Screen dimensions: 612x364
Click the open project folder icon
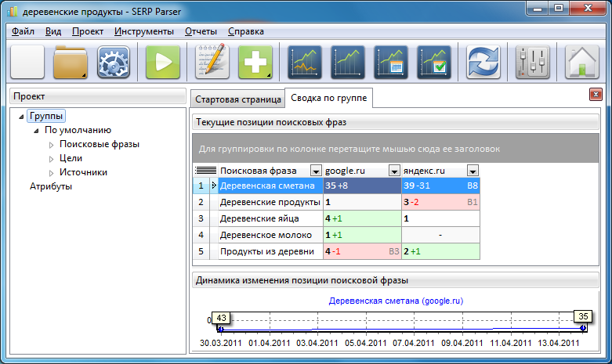click(x=71, y=62)
